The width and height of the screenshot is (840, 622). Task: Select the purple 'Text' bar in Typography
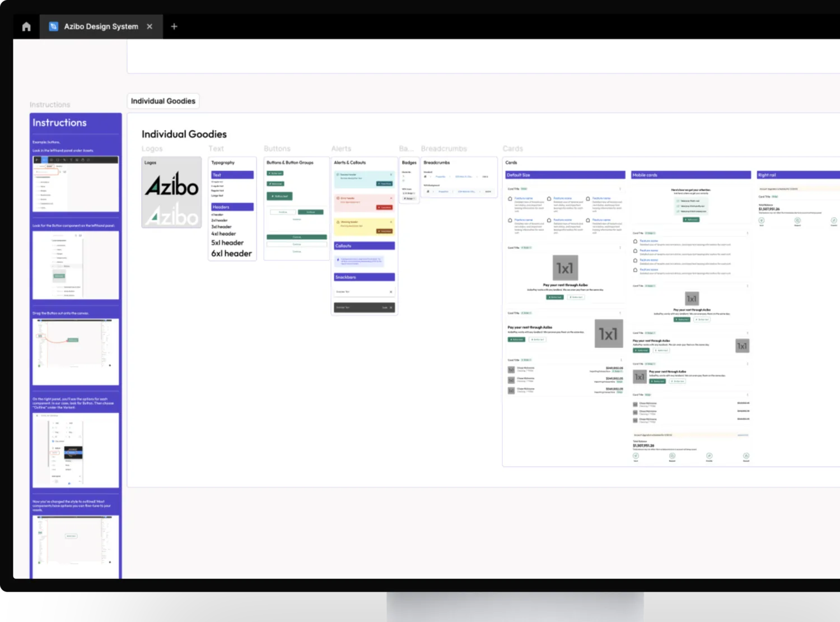(232, 175)
